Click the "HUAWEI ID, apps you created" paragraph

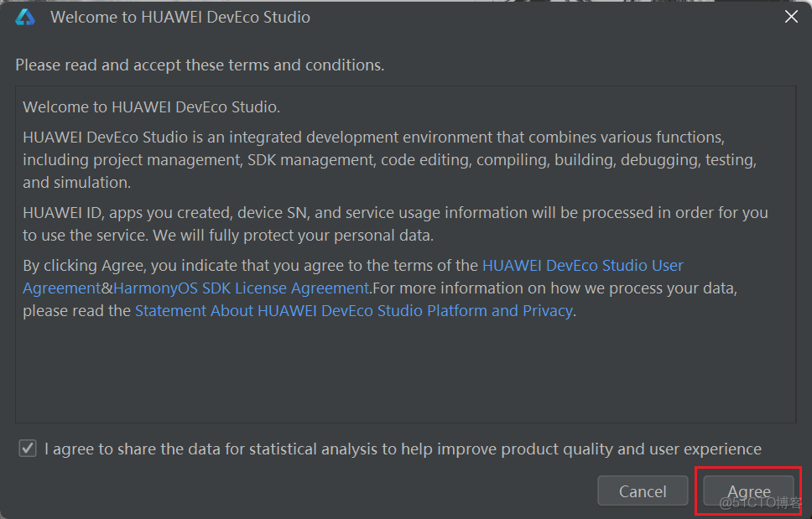click(x=394, y=213)
